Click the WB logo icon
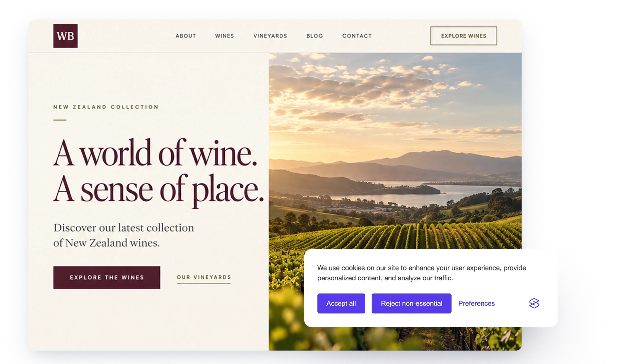Image resolution: width=618 pixels, height=364 pixels. 66,36
